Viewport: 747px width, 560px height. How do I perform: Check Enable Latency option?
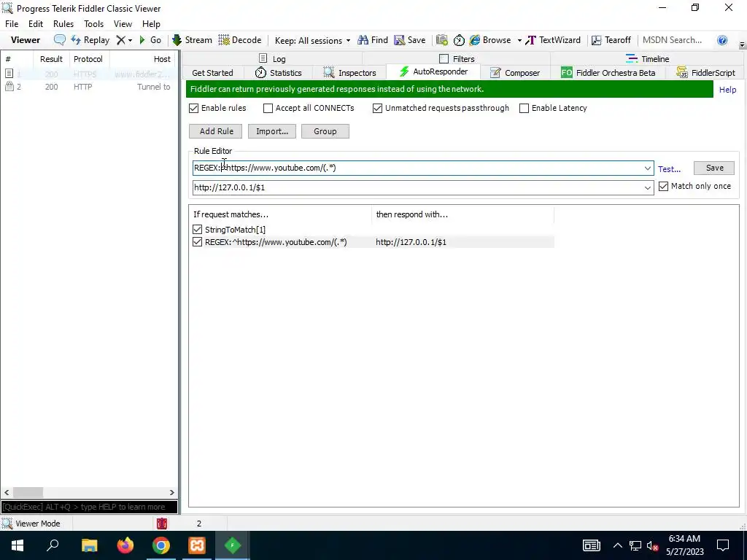[x=524, y=108]
